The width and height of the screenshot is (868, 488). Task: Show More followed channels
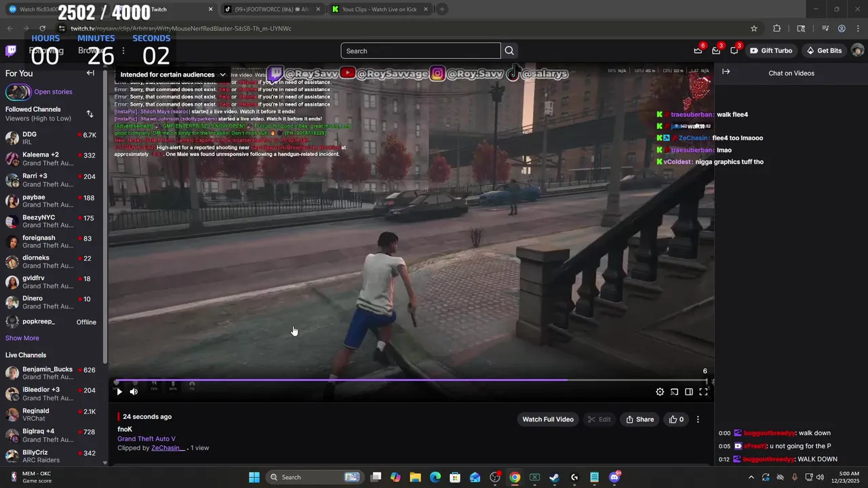22,338
